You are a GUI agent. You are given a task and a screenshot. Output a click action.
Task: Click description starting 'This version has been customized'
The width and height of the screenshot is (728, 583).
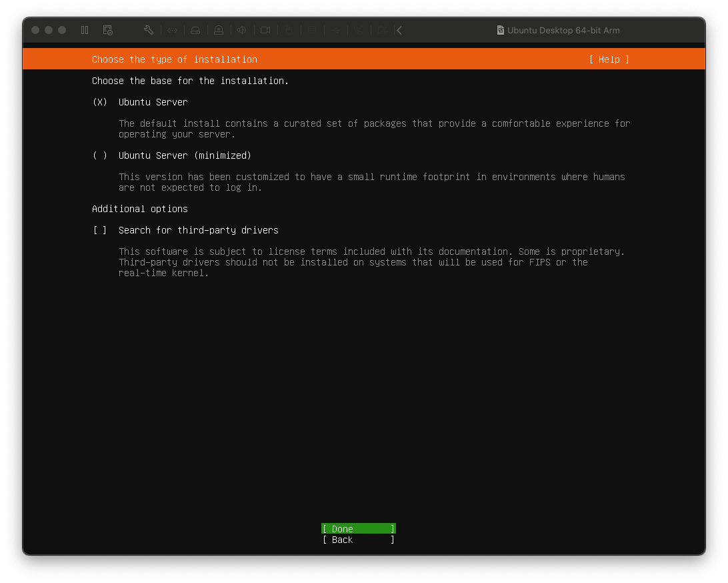(x=371, y=182)
